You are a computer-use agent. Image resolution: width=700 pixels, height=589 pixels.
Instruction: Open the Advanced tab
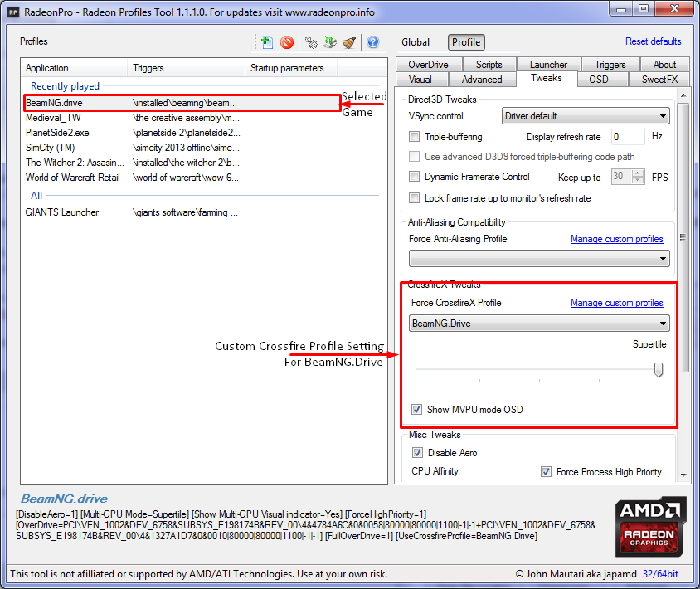(x=482, y=80)
